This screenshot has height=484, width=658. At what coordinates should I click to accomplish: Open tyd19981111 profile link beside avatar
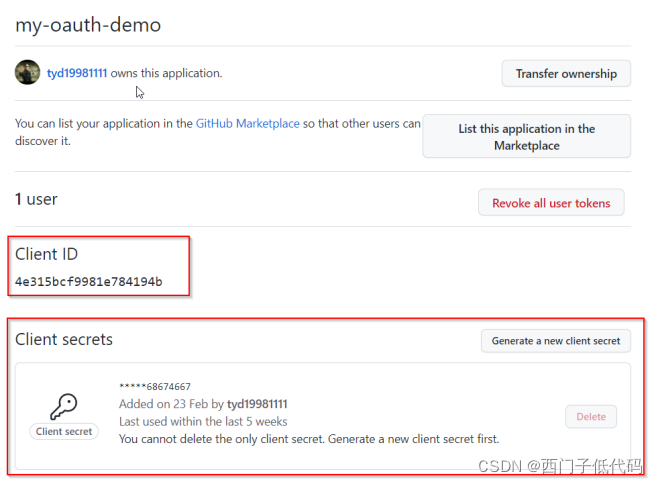pyautogui.click(x=77, y=73)
